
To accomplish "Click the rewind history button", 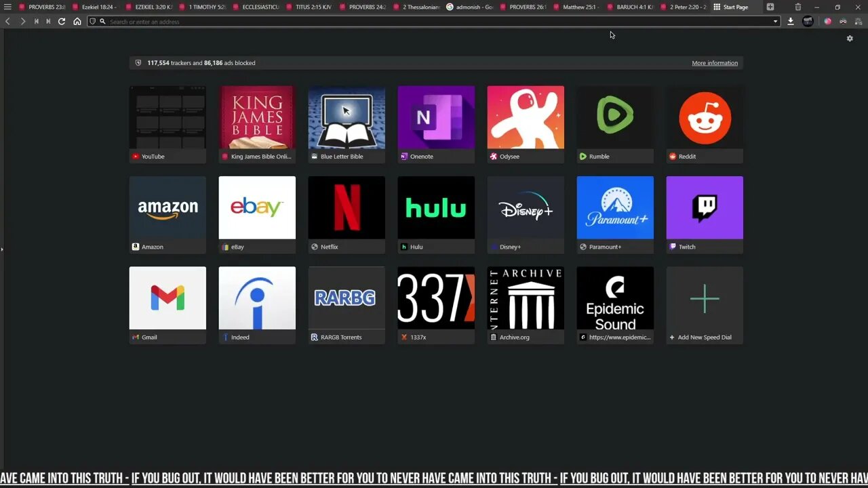I will click(37, 21).
